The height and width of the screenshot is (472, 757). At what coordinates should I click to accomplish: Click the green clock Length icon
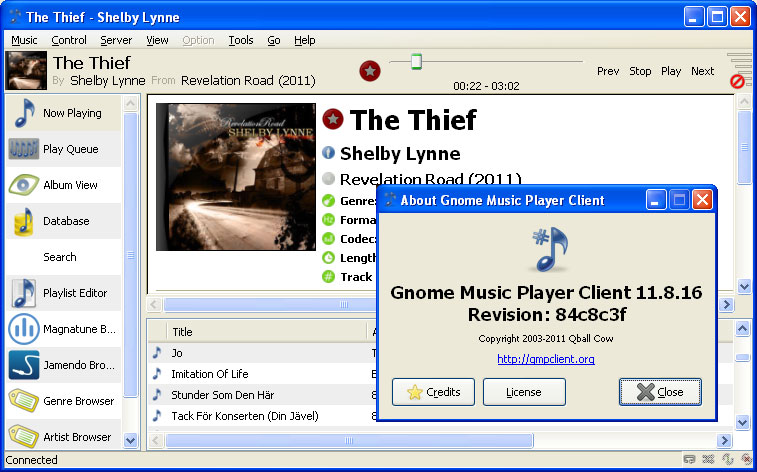[x=328, y=258]
